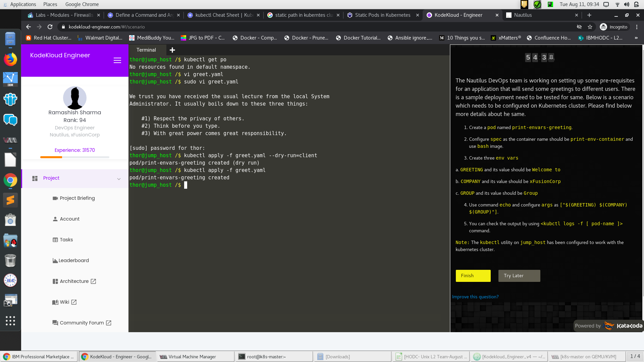Open the Applications menu in top bar
The height and width of the screenshot is (362, 644).
click(23, 4)
